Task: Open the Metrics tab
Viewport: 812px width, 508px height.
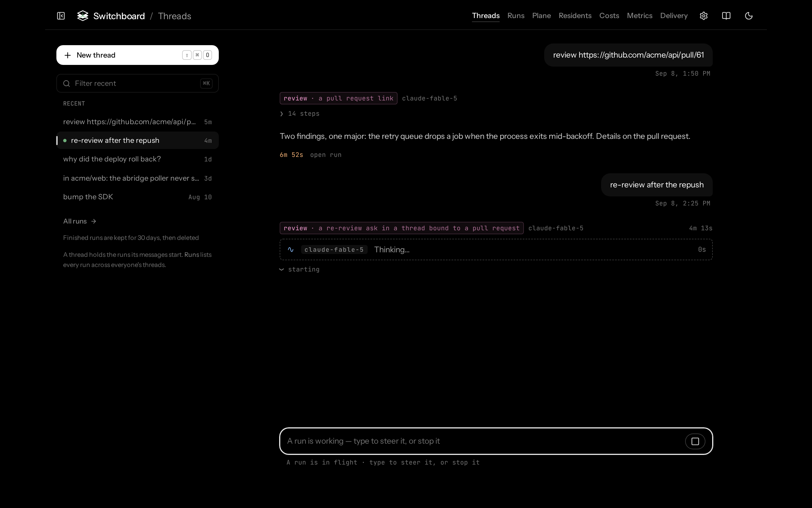Action: (x=639, y=16)
